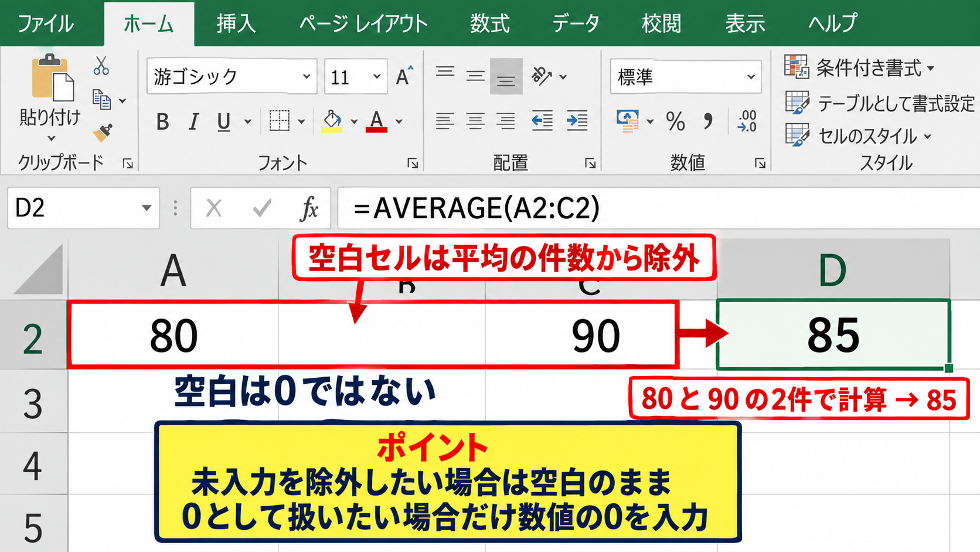Click the red font color A
Viewport: 980px width, 552px height.
[x=376, y=121]
